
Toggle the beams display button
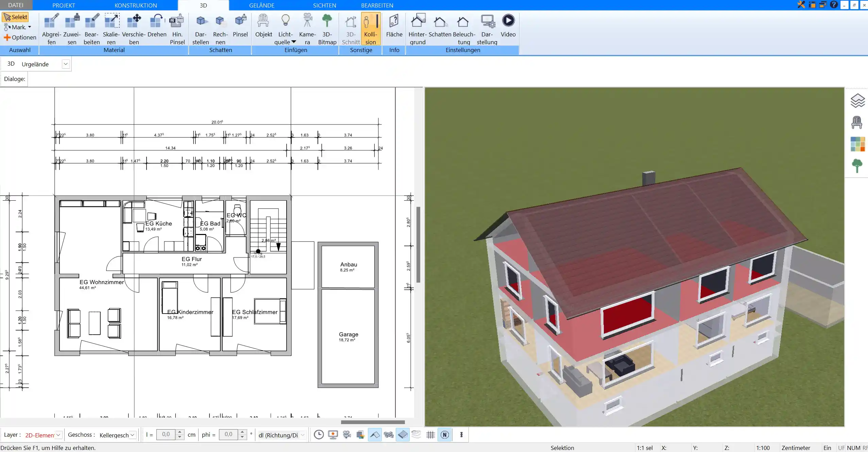tap(389, 435)
